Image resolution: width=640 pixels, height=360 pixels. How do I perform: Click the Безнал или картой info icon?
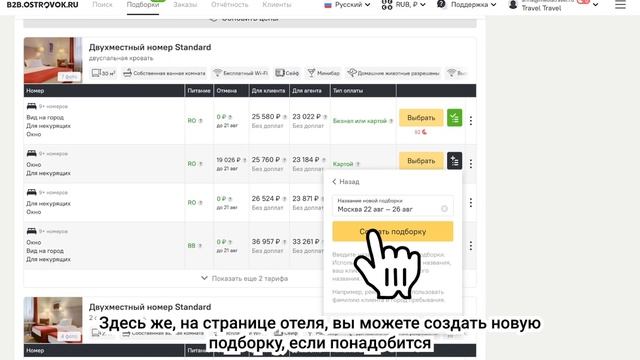pyautogui.click(x=391, y=121)
